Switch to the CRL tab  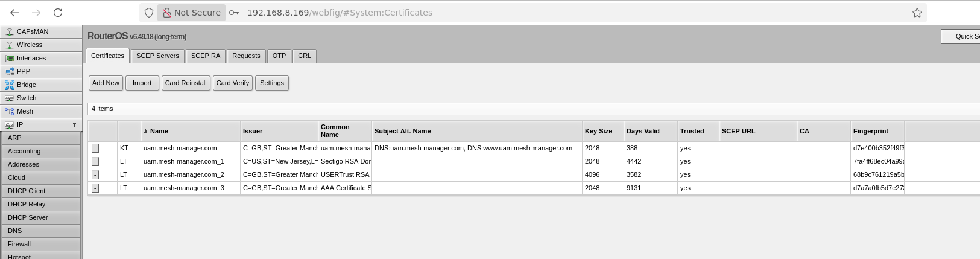click(x=305, y=56)
